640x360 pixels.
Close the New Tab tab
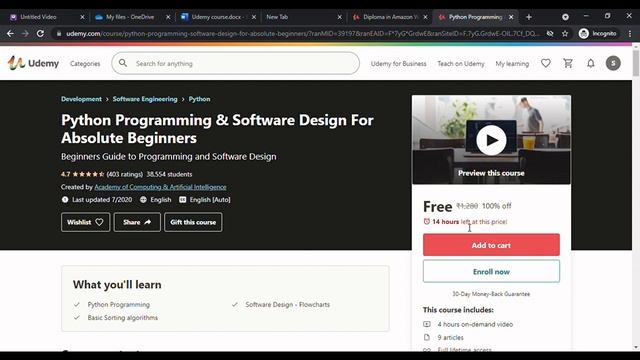(339, 17)
